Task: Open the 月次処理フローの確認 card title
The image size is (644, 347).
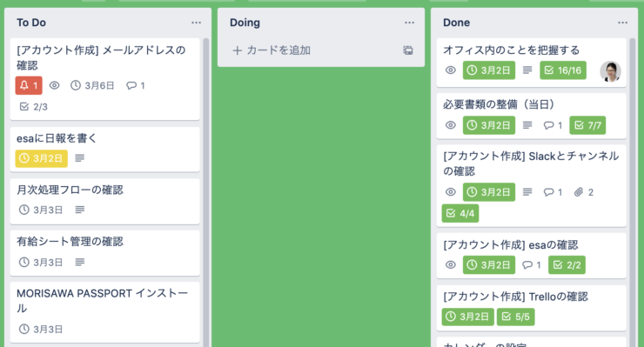Action: [x=70, y=190]
